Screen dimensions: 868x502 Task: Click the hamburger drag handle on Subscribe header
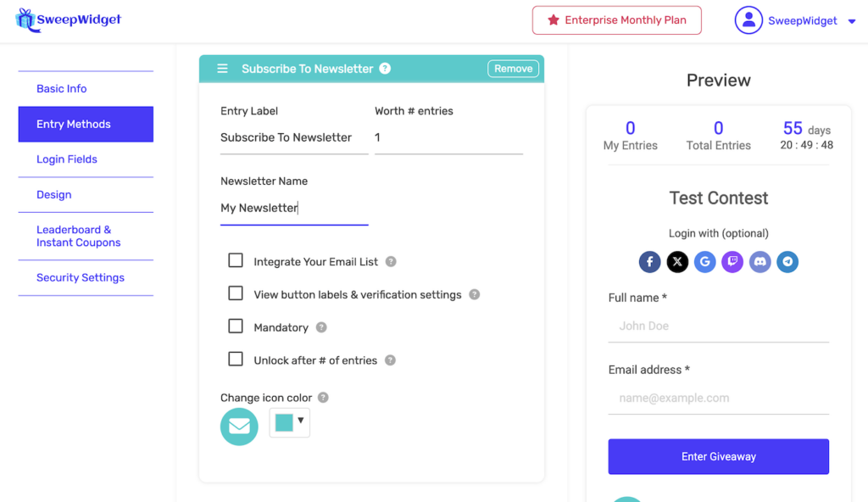tap(222, 69)
